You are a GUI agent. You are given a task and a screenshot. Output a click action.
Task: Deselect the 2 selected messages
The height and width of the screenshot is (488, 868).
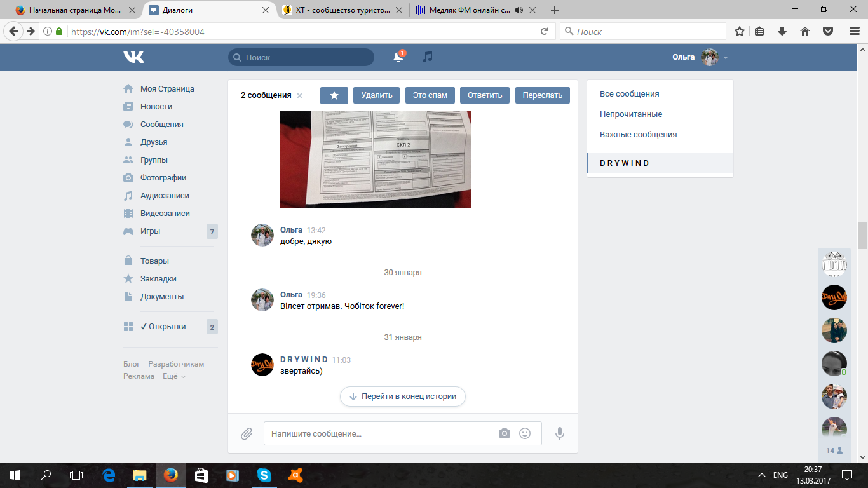pyautogui.click(x=300, y=96)
